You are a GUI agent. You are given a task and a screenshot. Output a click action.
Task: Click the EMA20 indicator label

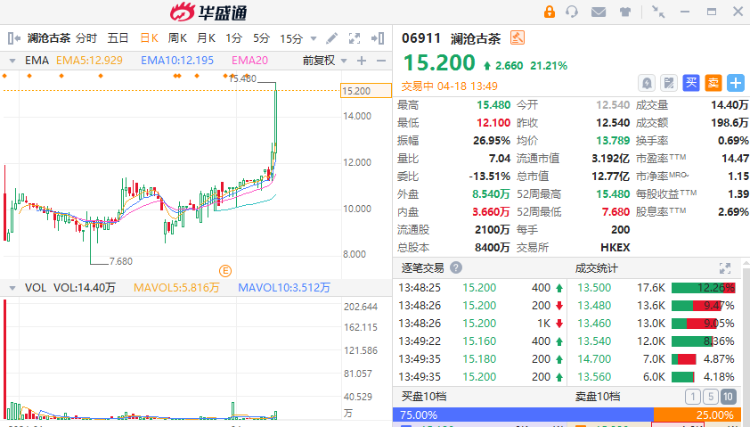tap(250, 61)
